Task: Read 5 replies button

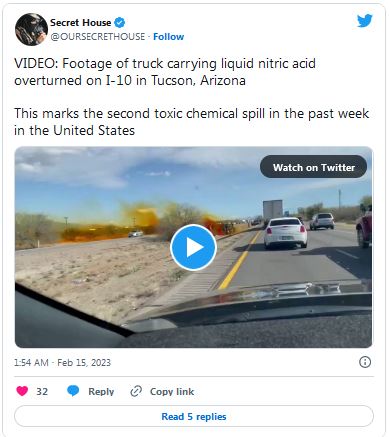Action: point(194,416)
